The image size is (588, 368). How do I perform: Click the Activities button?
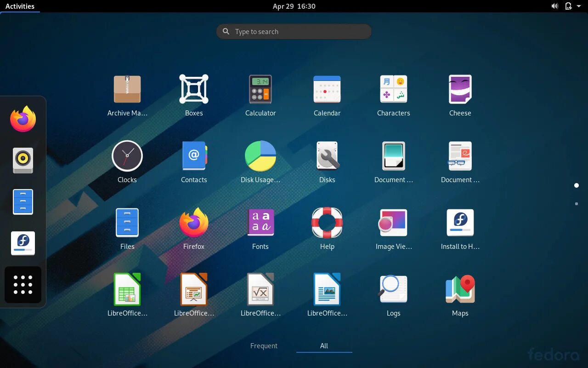click(x=20, y=6)
